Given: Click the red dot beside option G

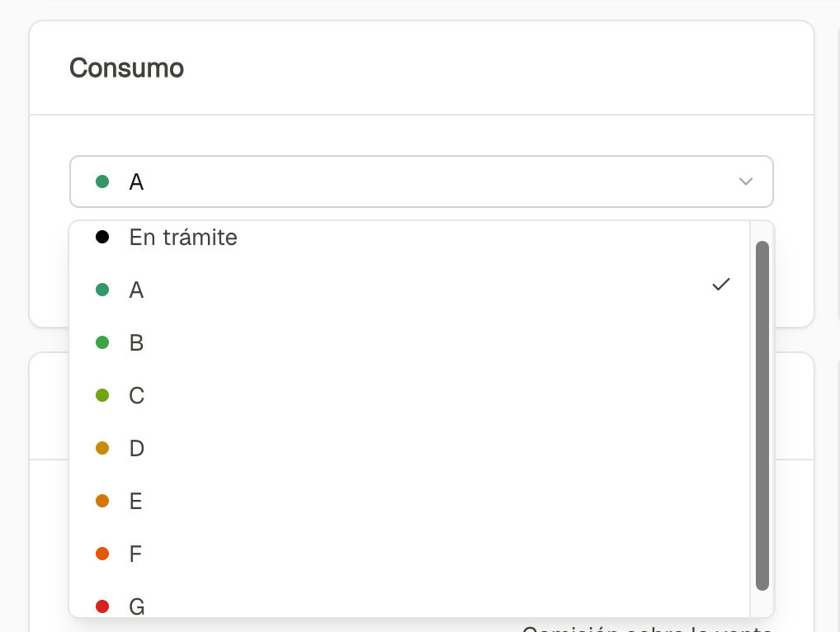Looking at the screenshot, I should [x=102, y=606].
